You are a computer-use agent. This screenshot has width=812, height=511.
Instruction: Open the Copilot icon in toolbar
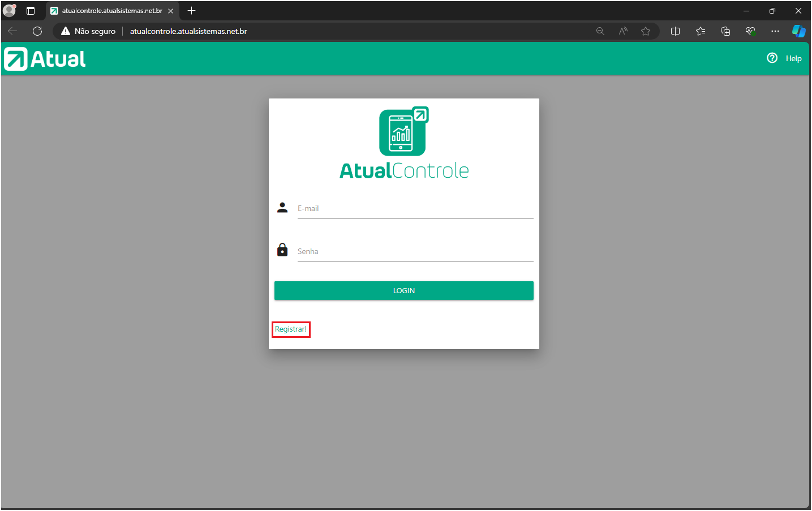tap(798, 31)
